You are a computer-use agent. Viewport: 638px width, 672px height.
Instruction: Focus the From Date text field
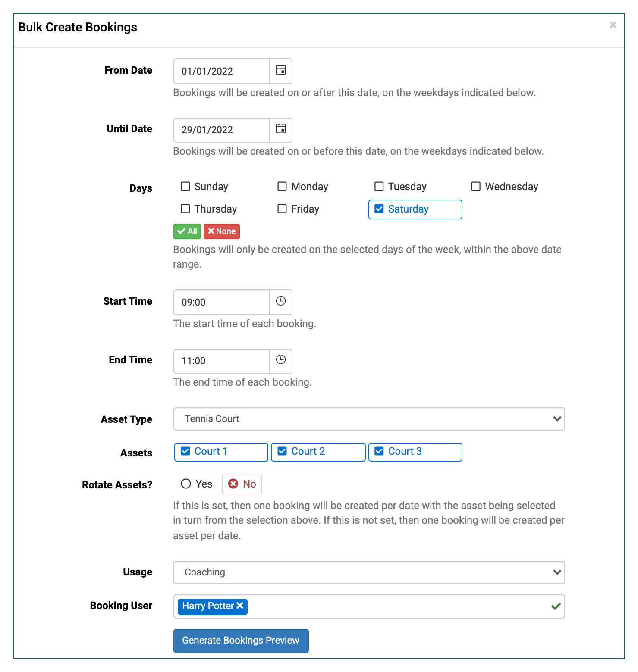pos(222,71)
